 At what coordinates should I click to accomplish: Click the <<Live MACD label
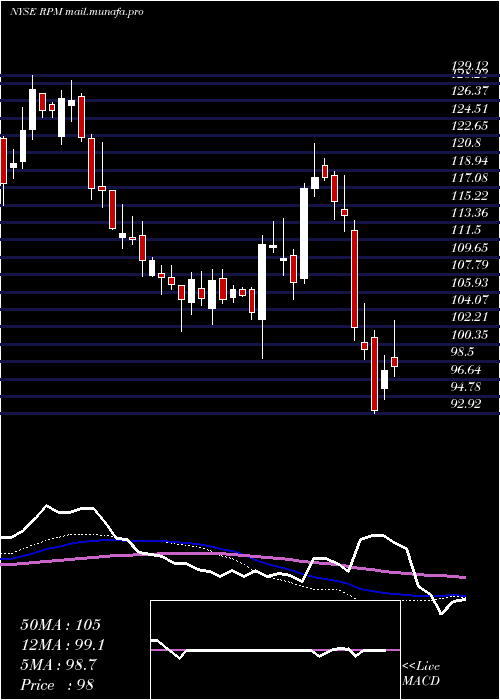pyautogui.click(x=421, y=674)
